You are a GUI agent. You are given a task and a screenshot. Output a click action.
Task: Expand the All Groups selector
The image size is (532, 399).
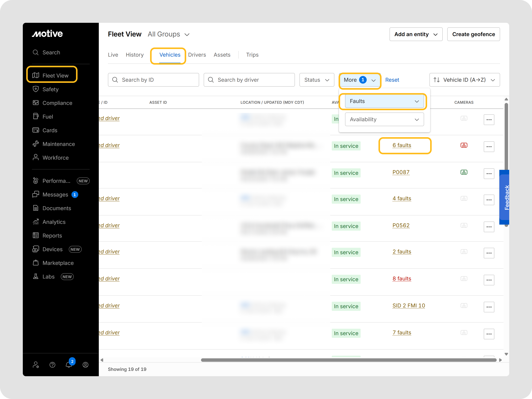(x=169, y=34)
